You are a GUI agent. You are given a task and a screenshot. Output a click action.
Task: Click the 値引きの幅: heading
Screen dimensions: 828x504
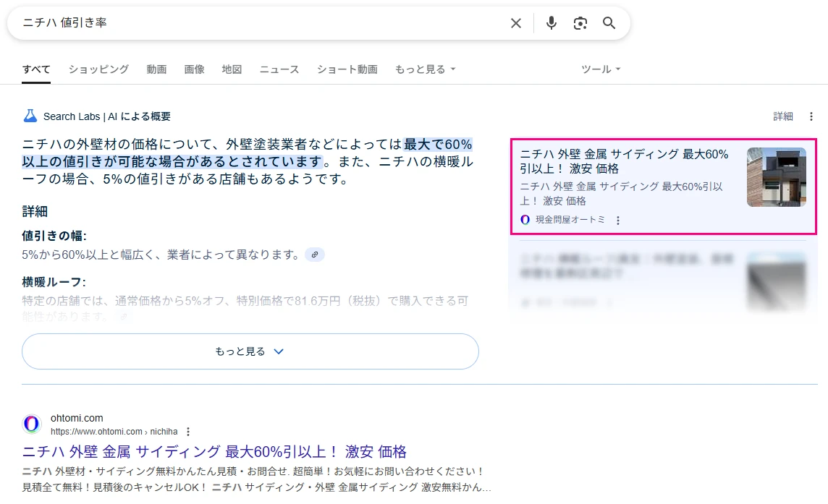click(54, 236)
